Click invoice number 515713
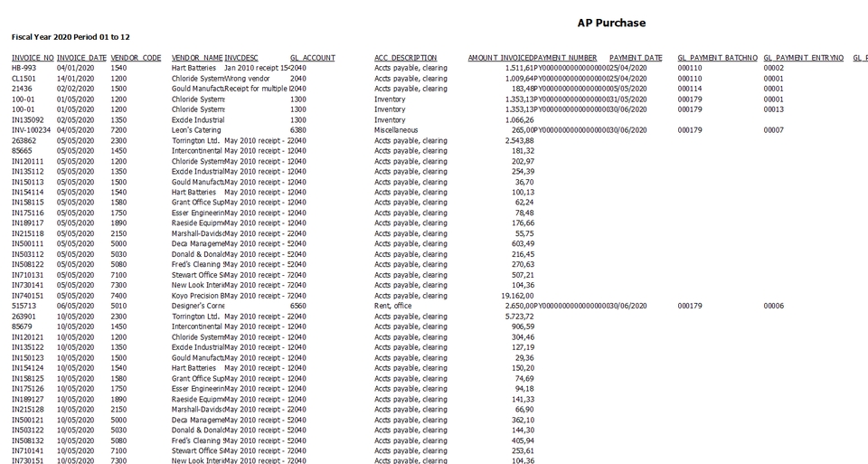 [x=24, y=306]
